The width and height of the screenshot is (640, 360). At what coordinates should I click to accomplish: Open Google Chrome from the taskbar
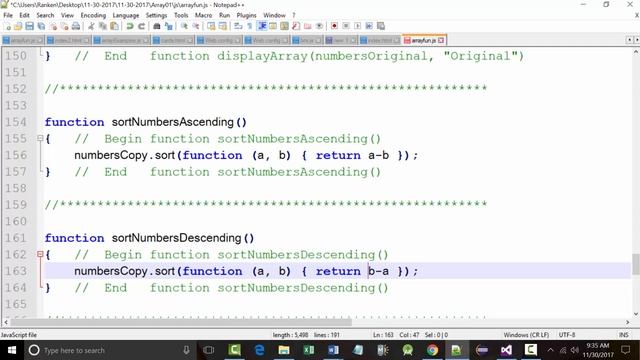point(432,350)
